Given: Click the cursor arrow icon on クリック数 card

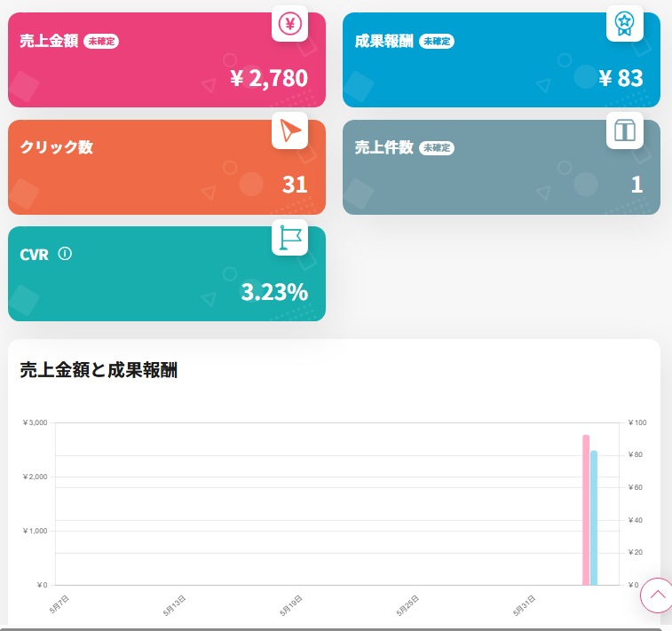Looking at the screenshot, I should 289,130.
